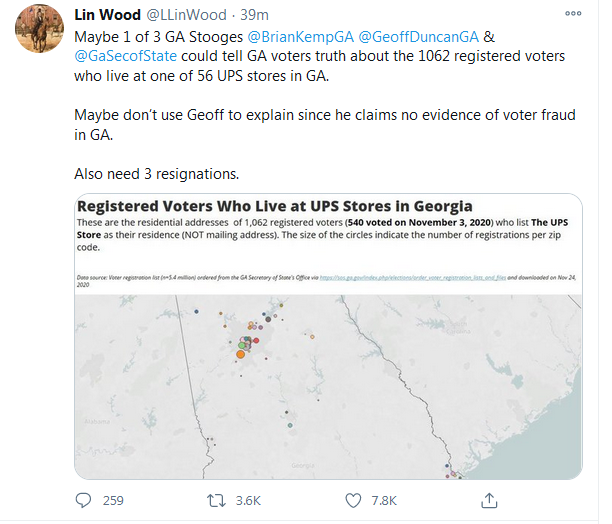Open Lin Wood's profile picture
The height and width of the screenshot is (524, 612).
tap(37, 33)
